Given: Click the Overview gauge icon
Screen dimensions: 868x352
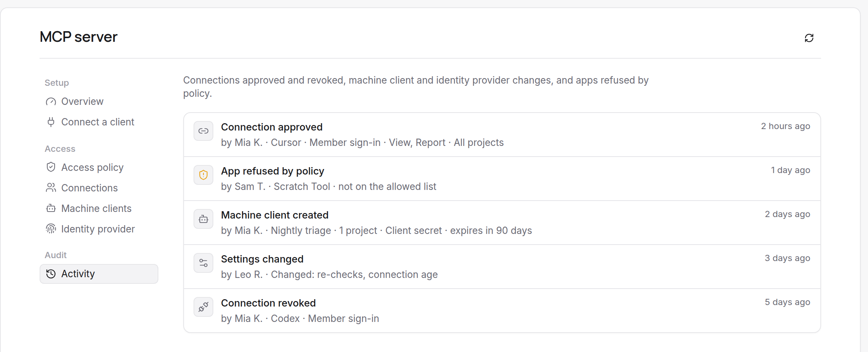Looking at the screenshot, I should 51,102.
